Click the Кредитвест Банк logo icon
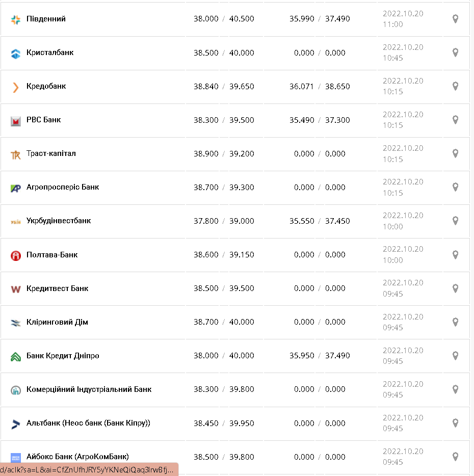474x476 pixels. [16, 289]
